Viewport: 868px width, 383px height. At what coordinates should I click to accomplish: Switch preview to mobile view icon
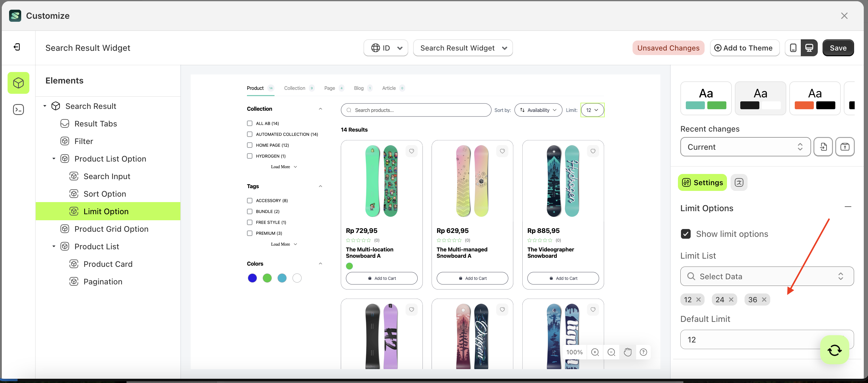click(x=793, y=47)
